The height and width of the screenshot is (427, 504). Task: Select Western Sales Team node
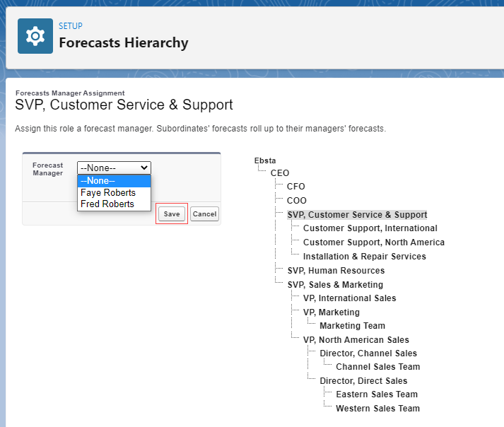click(x=377, y=409)
